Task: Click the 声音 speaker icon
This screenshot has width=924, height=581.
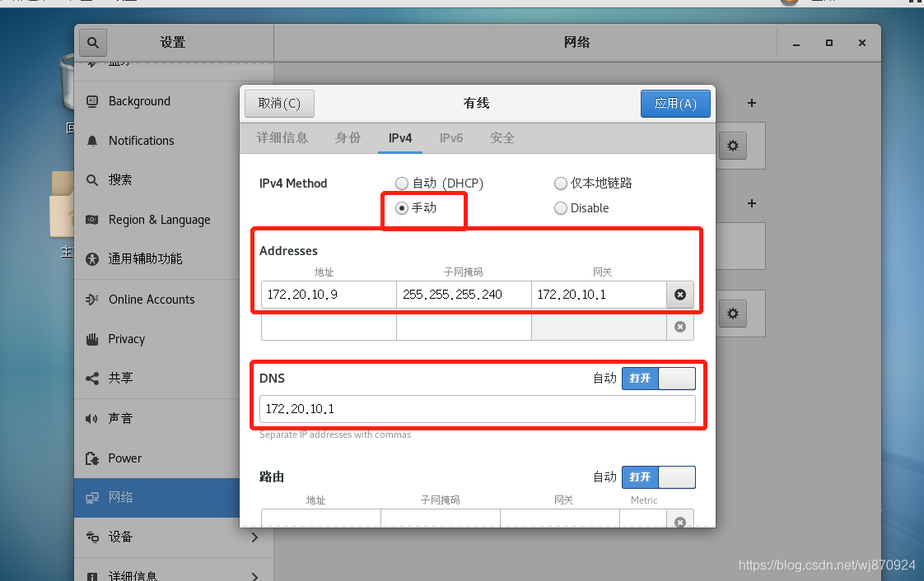Action: coord(91,419)
